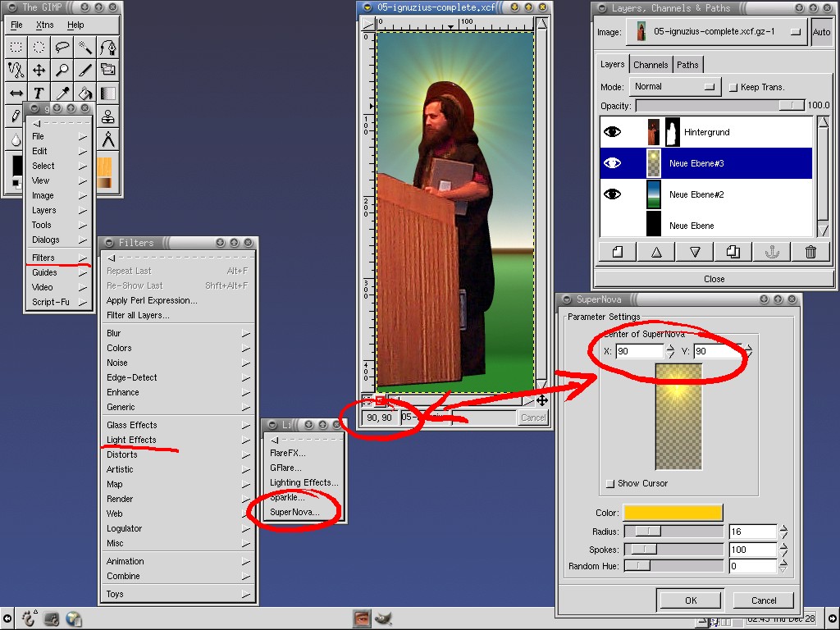Expand the Blur filters submenu
Viewport: 840px width, 630px height.
pos(176,333)
